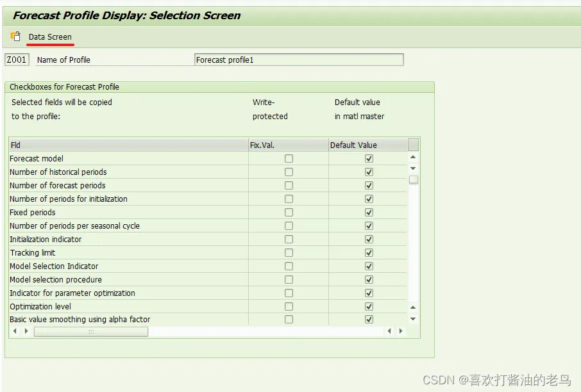Click the Default Value column header
Viewport: 581px width, 392px height.
367,145
